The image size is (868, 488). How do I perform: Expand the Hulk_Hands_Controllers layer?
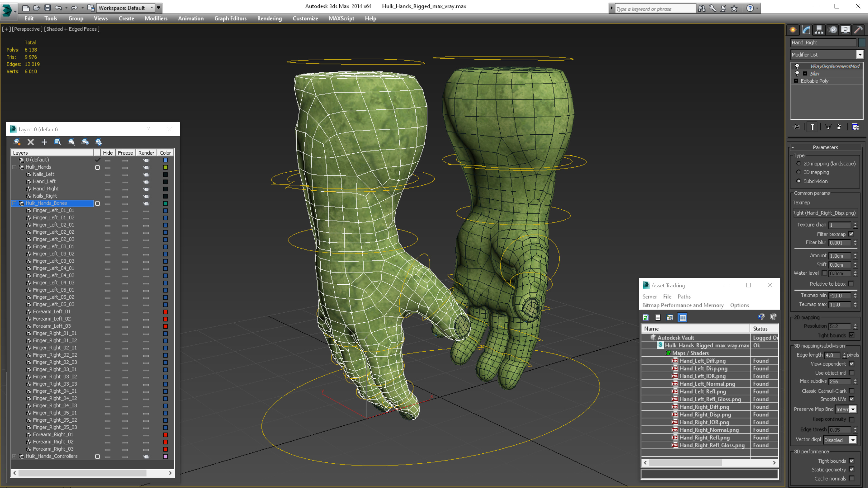tap(14, 456)
